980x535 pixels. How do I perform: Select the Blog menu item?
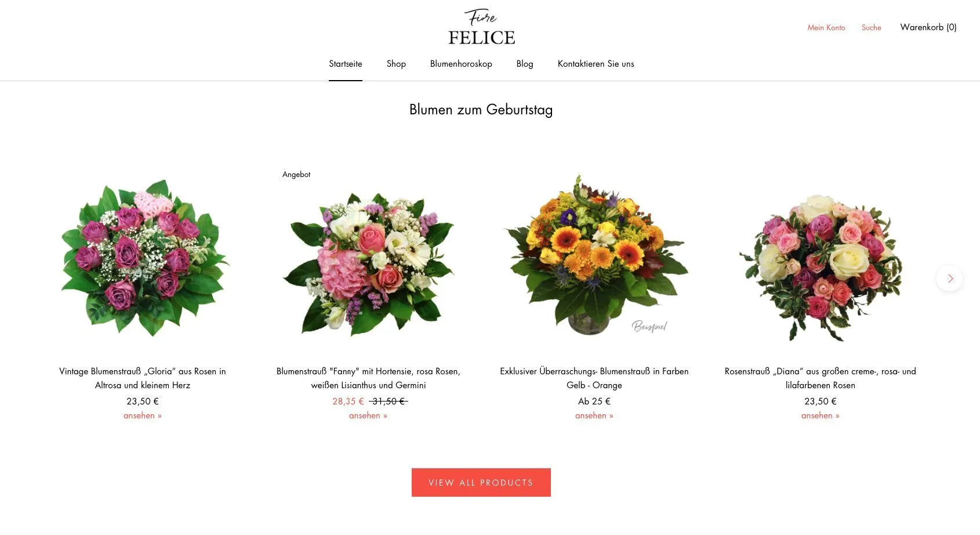(x=524, y=64)
